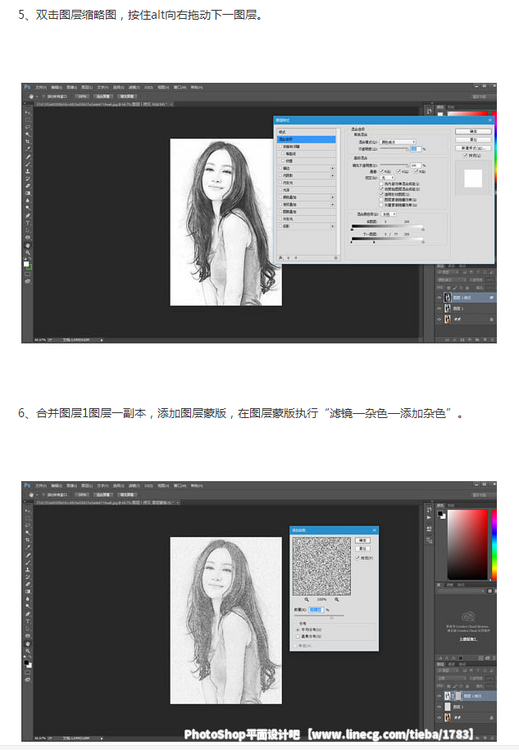This screenshot has width=519, height=750.
Task: Click plus button beside Gradient Overlay row
Action: tap(333, 204)
